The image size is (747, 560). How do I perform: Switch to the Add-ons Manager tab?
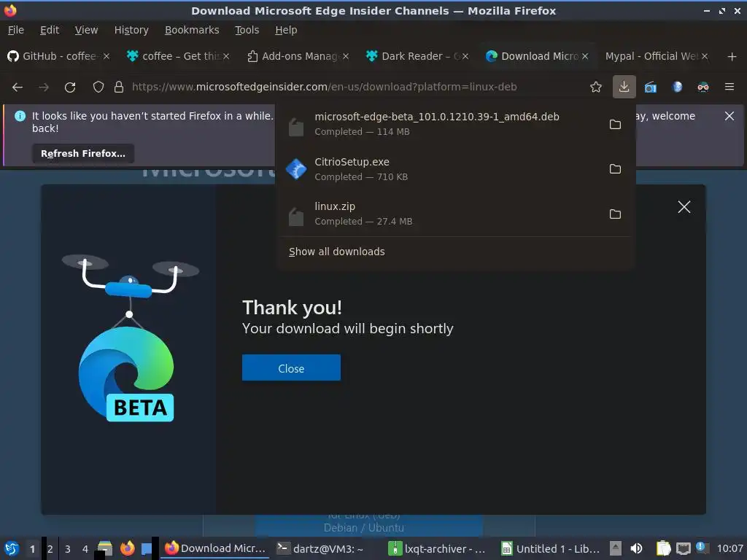pos(298,56)
